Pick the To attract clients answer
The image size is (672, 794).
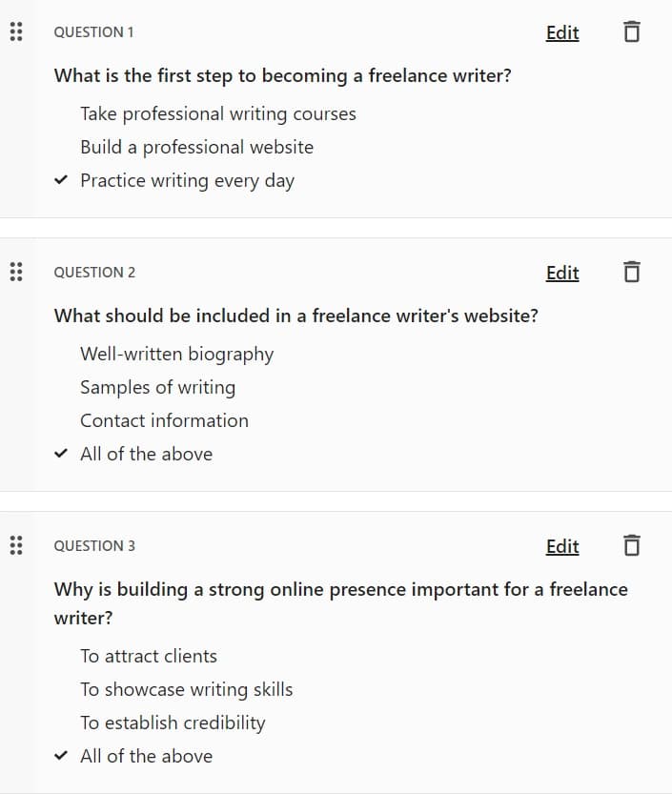pyautogui.click(x=149, y=656)
